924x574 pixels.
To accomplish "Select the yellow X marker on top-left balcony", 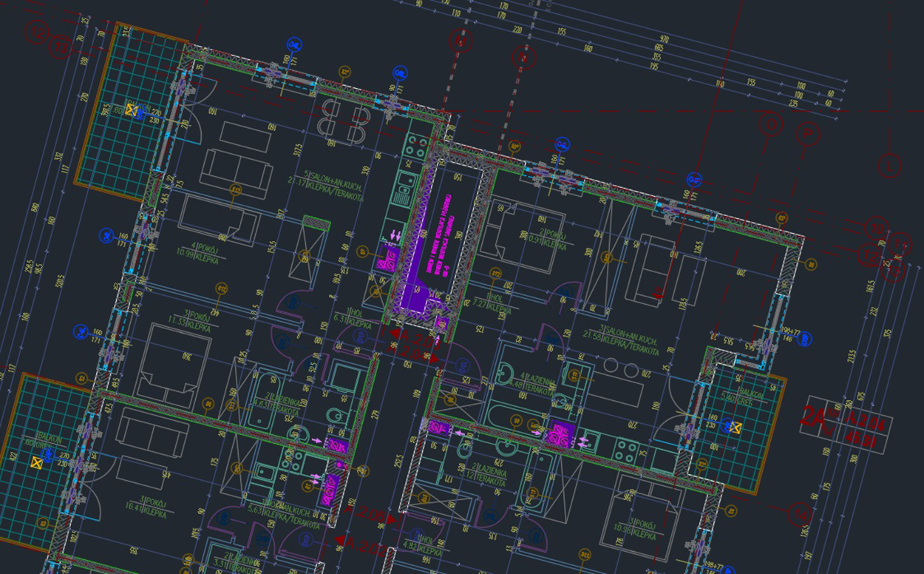I will pos(132,110).
